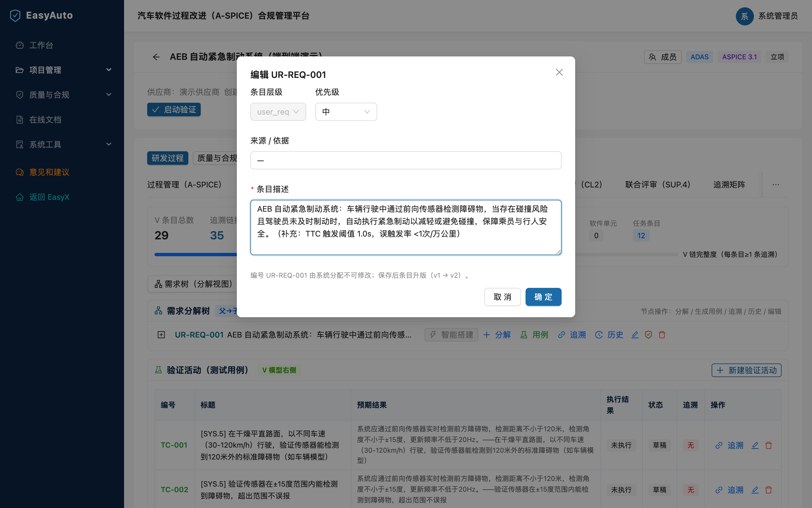Grab the text area resize handle
Image resolution: width=812 pixels, height=508 pixels.
coord(558,252)
